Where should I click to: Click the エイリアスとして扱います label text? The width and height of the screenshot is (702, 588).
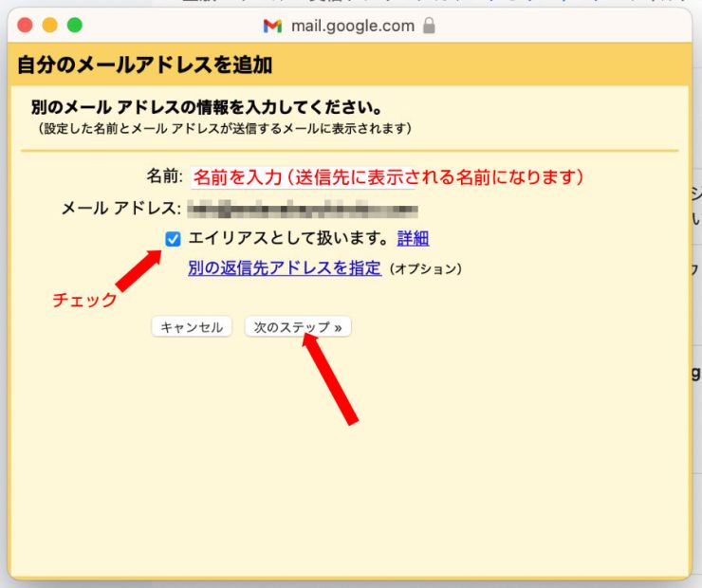tap(288, 238)
